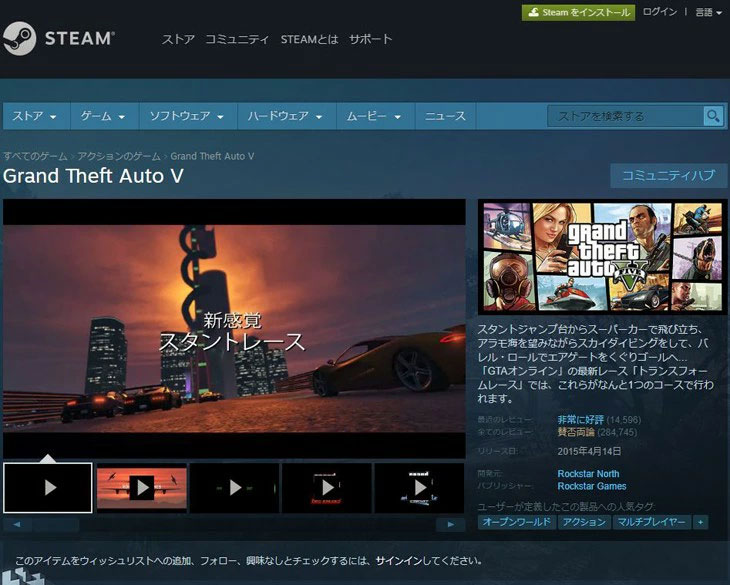Play the third dark video thumbnail

point(235,488)
